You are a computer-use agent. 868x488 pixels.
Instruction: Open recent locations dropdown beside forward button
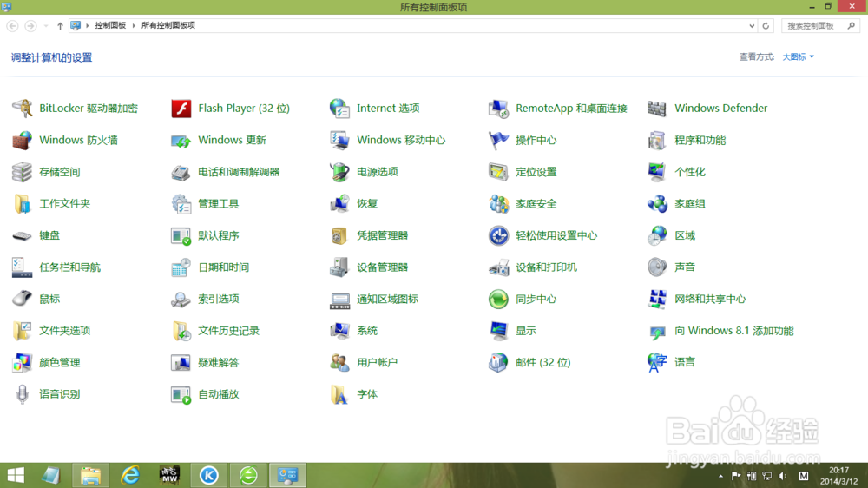pos(46,25)
